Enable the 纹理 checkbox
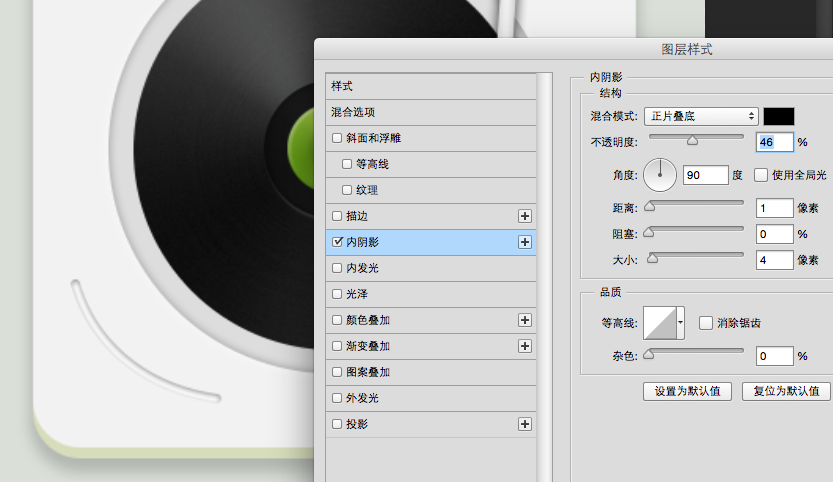The image size is (833, 482). (347, 190)
